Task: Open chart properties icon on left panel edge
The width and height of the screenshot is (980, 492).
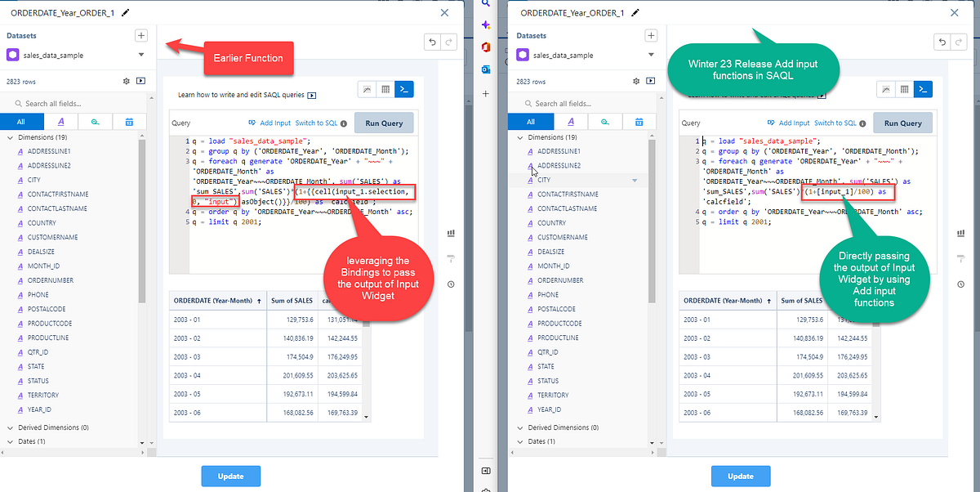Action: point(451,233)
